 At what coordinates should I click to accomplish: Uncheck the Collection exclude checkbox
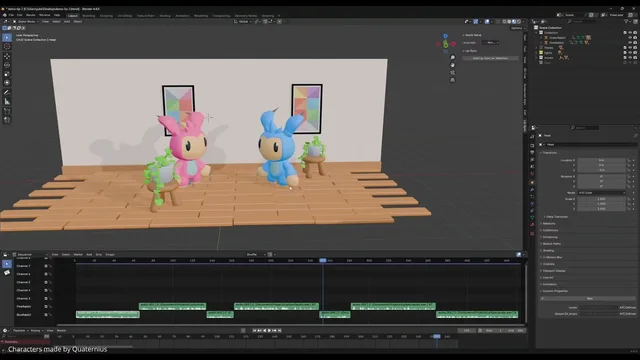coord(625,33)
